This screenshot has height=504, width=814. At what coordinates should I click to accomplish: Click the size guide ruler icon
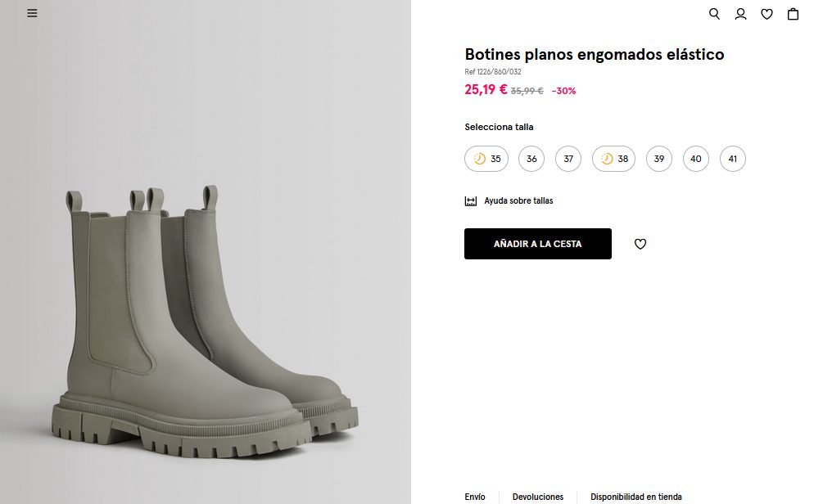pos(471,200)
